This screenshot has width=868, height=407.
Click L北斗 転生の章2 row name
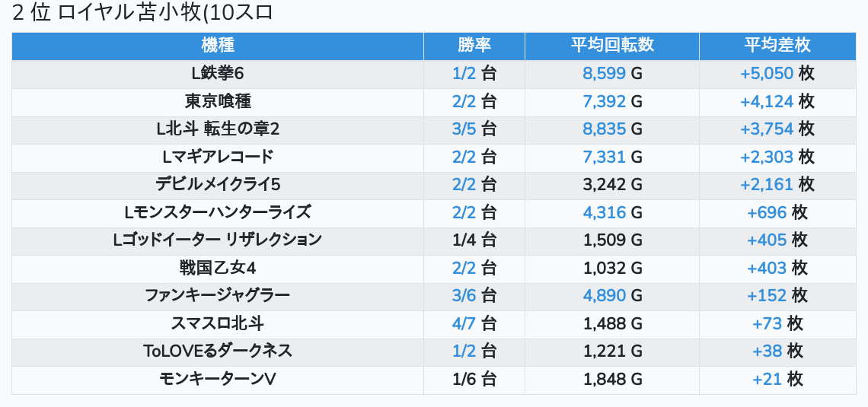click(x=218, y=129)
